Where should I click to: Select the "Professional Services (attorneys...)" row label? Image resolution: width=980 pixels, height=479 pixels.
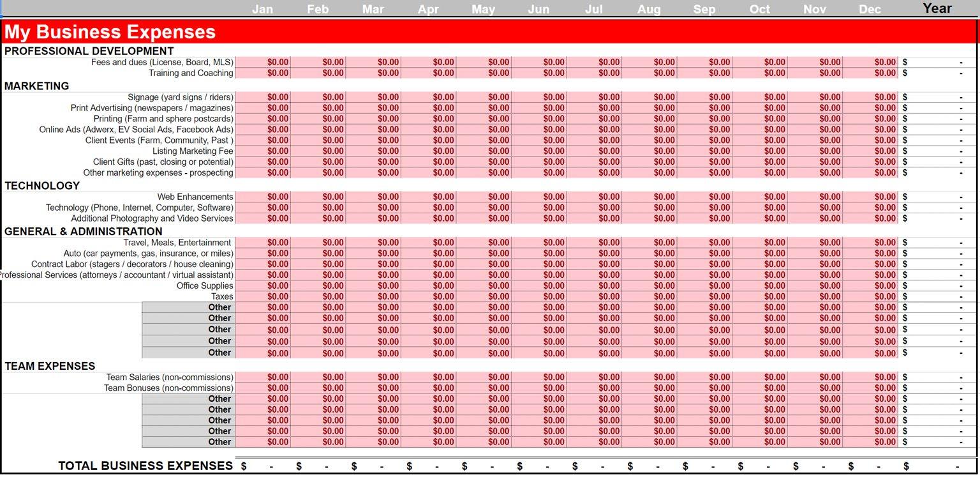coord(117,275)
